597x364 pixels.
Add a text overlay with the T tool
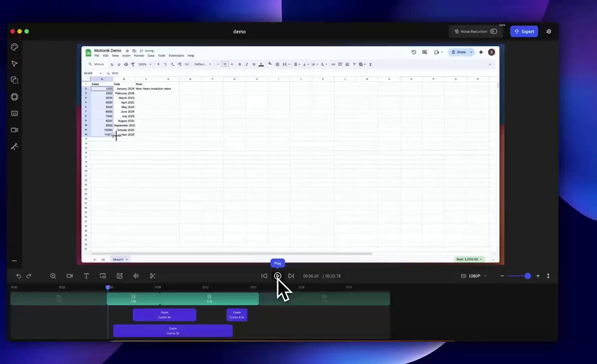pos(86,276)
